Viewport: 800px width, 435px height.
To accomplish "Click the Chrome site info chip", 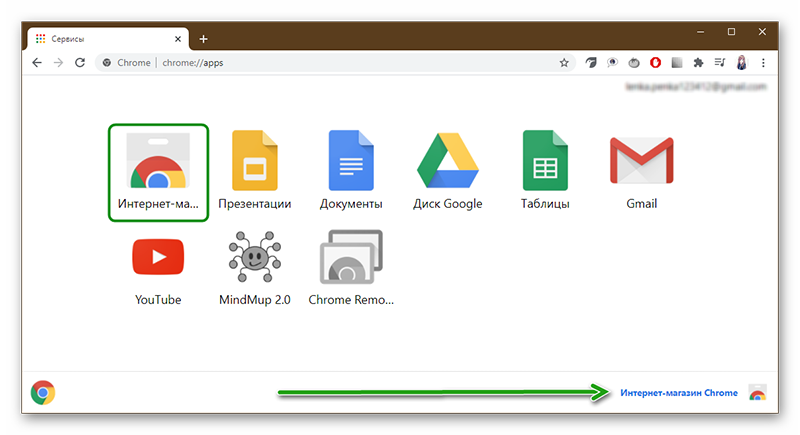I will tap(127, 63).
